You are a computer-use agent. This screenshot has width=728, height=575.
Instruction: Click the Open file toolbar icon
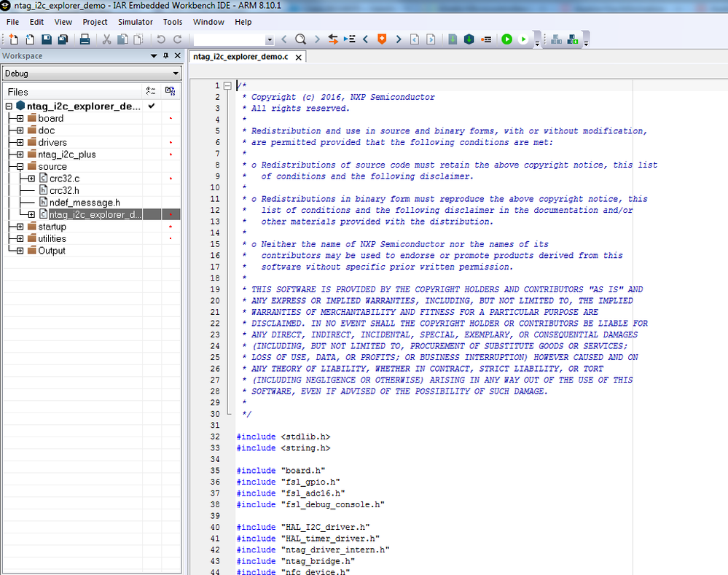(30, 39)
